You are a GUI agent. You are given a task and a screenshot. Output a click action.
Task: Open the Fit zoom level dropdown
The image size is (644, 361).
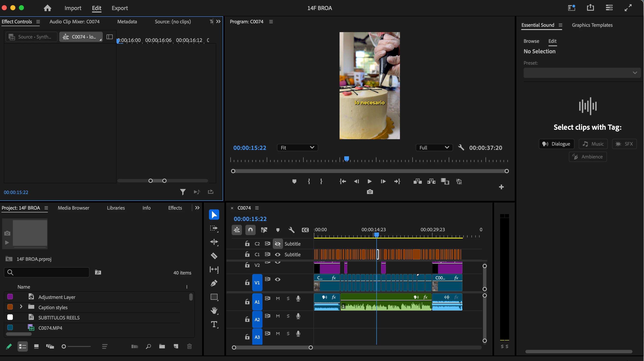297,148
